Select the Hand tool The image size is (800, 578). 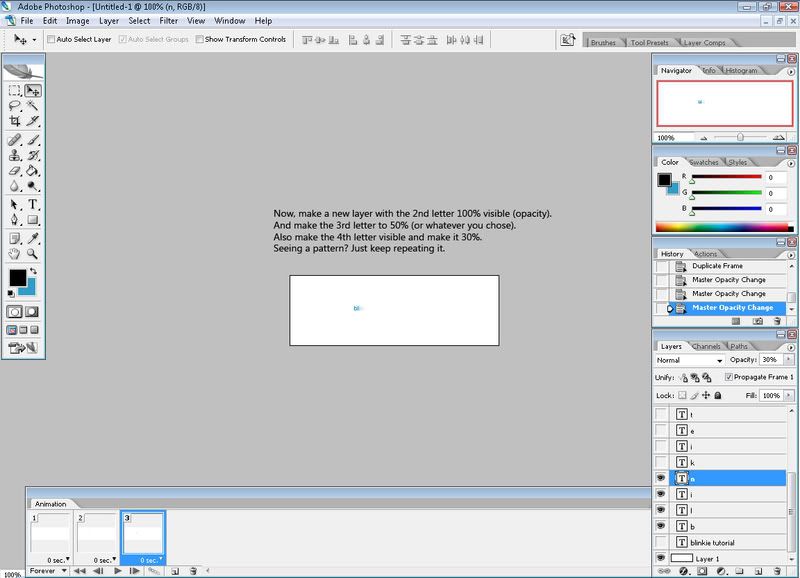(x=15, y=254)
